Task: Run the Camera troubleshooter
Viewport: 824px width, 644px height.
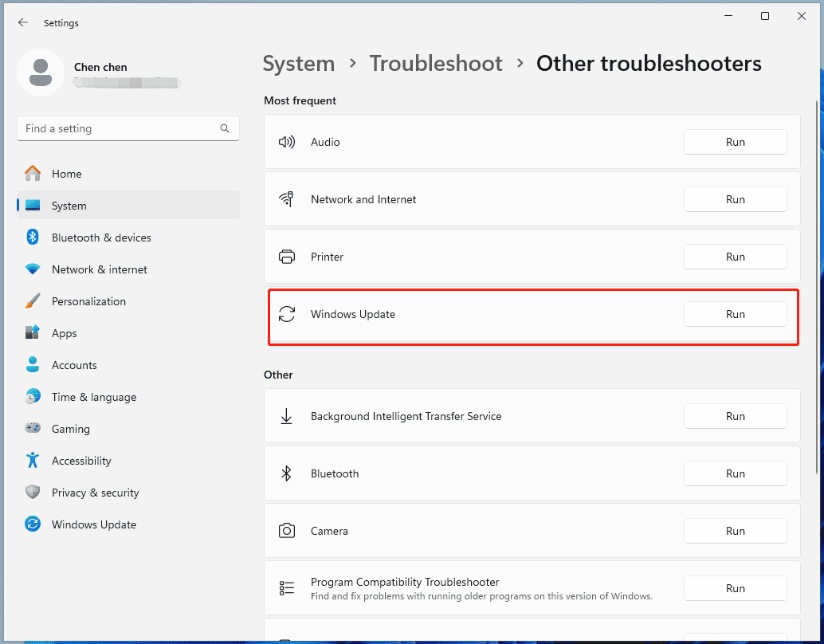Action: (x=734, y=530)
